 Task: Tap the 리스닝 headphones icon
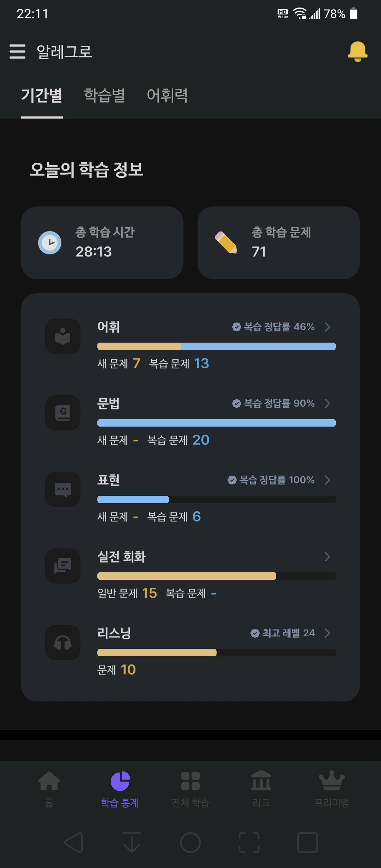[x=63, y=643]
